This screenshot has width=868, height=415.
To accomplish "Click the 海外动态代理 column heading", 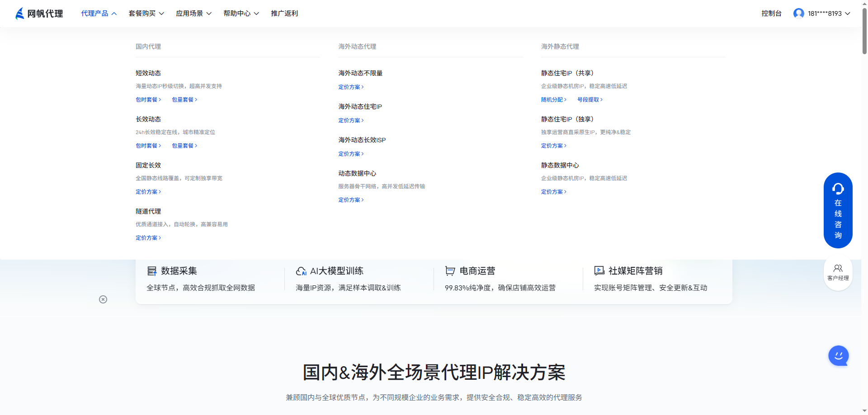I will pos(357,47).
